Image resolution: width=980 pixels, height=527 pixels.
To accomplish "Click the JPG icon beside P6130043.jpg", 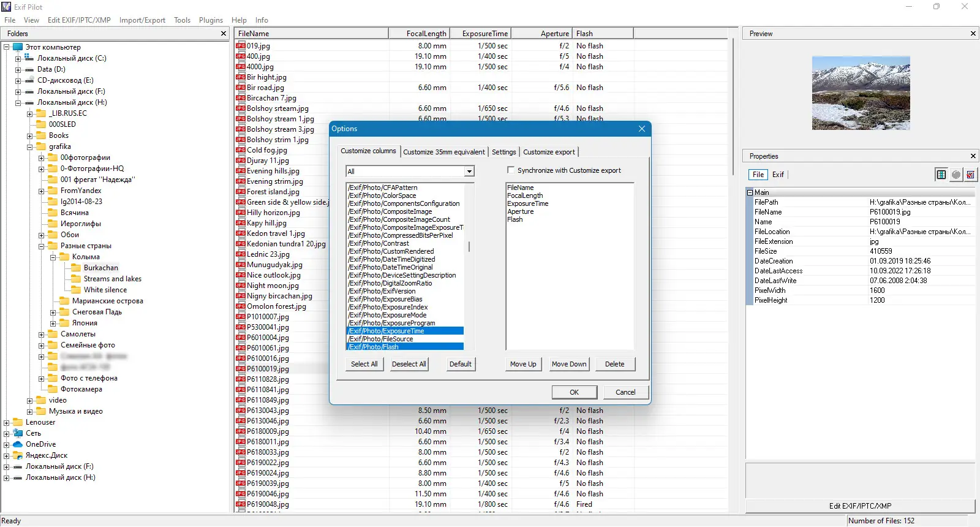I will tap(241, 411).
